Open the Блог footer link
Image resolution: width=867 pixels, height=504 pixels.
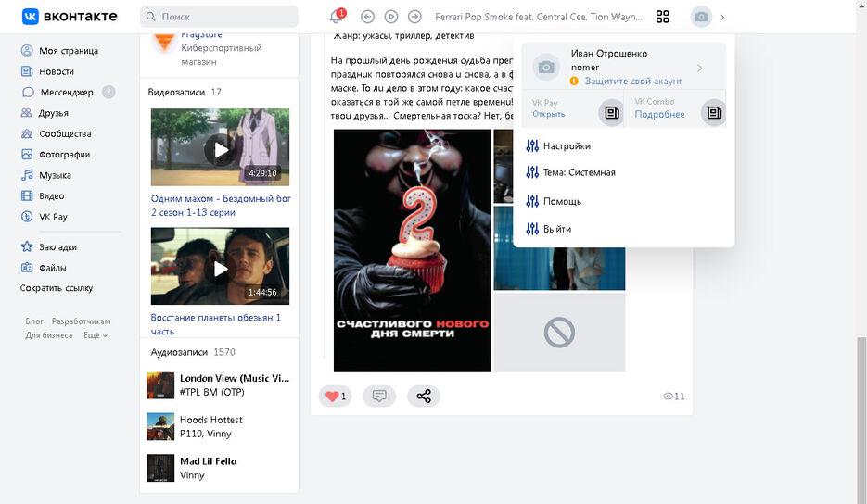point(34,321)
